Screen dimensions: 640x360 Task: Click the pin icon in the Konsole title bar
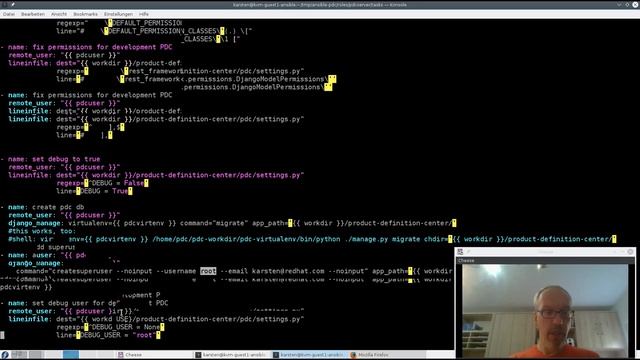[13, 4]
